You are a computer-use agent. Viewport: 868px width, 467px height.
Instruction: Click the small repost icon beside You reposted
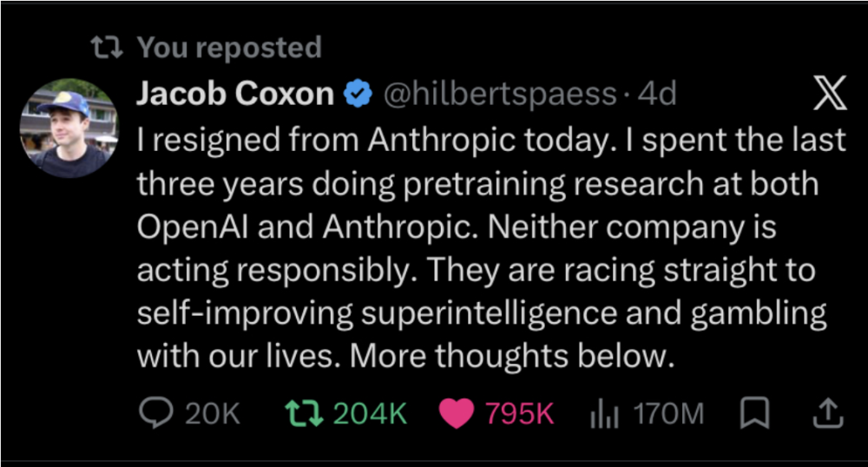[107, 48]
